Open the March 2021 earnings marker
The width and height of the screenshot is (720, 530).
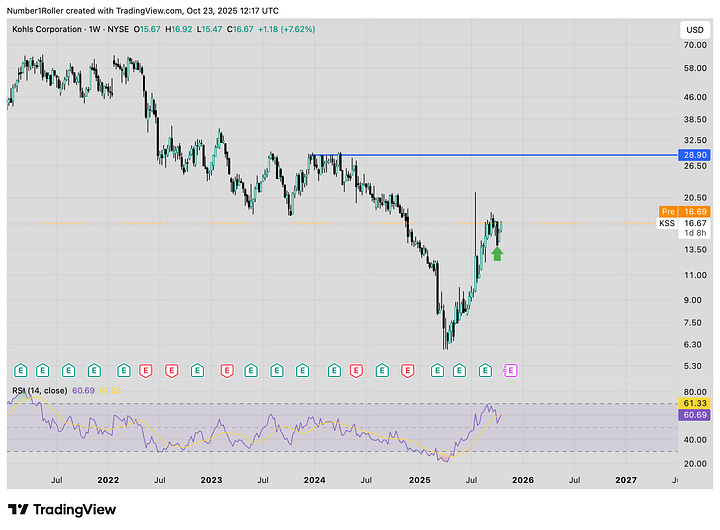click(21, 370)
